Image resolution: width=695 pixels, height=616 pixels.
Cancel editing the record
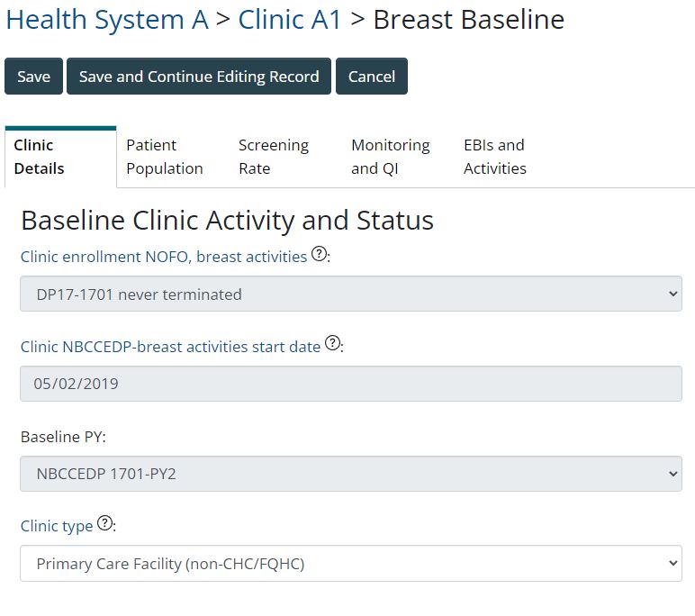coord(372,77)
